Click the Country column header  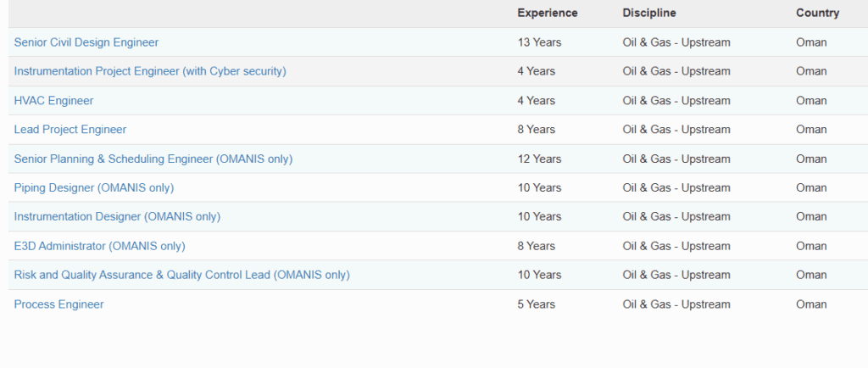tap(817, 13)
